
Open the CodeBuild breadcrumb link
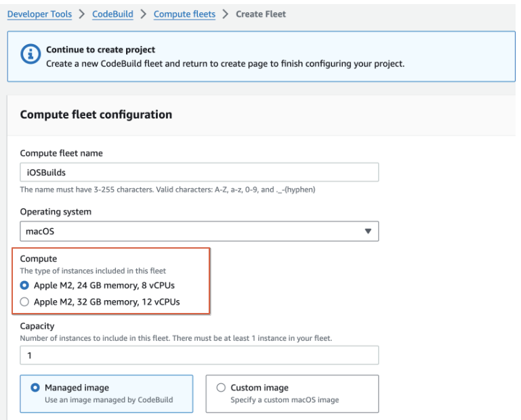(x=112, y=14)
